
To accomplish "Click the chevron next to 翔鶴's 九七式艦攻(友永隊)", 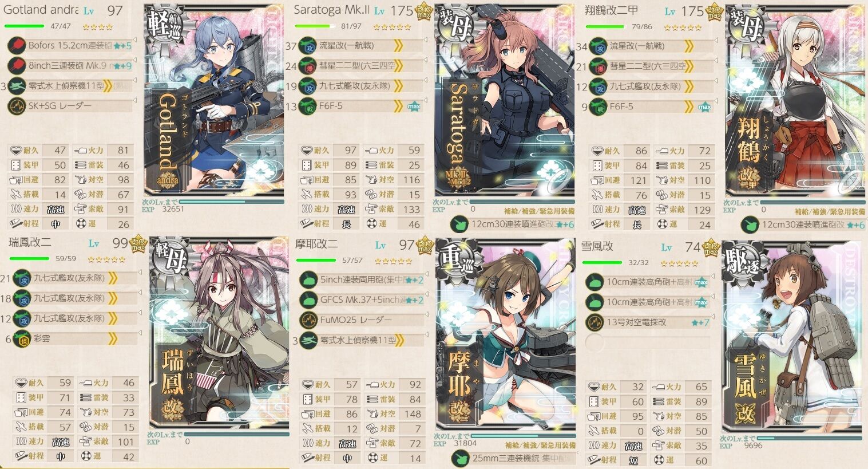I will click(x=688, y=86).
